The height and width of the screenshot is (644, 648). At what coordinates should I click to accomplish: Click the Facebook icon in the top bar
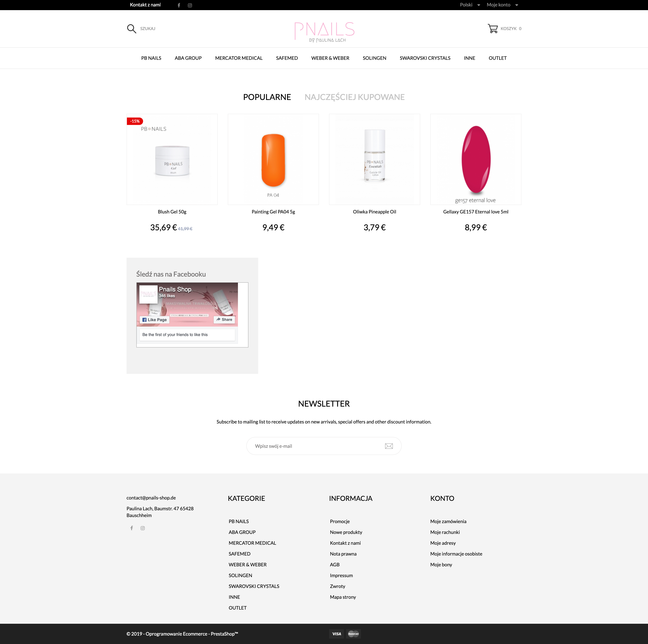click(x=179, y=5)
